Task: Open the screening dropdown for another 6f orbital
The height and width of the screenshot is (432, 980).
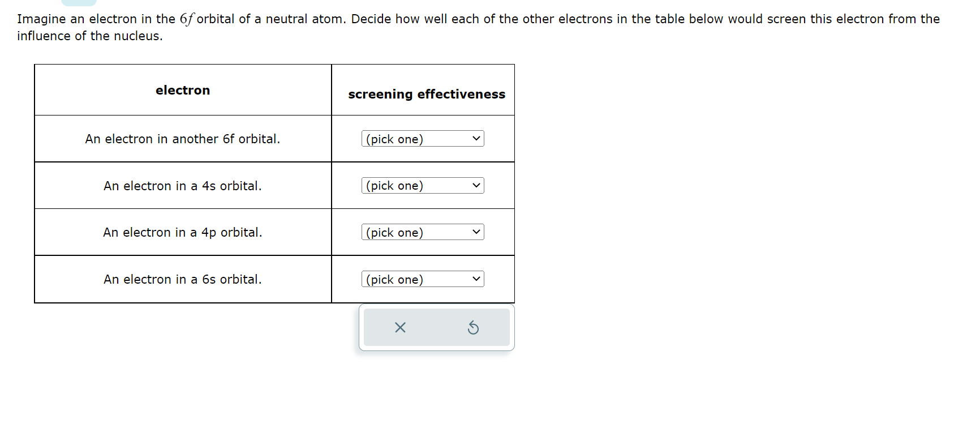Action: (x=422, y=139)
